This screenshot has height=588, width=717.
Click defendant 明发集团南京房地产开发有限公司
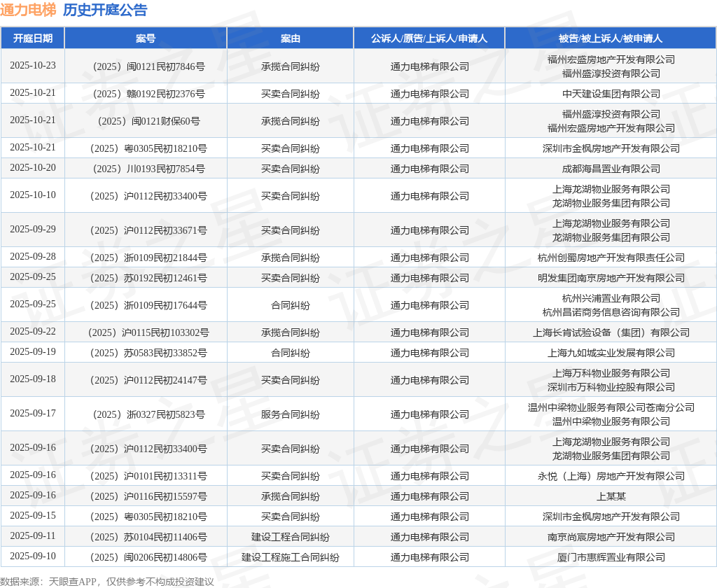point(611,278)
